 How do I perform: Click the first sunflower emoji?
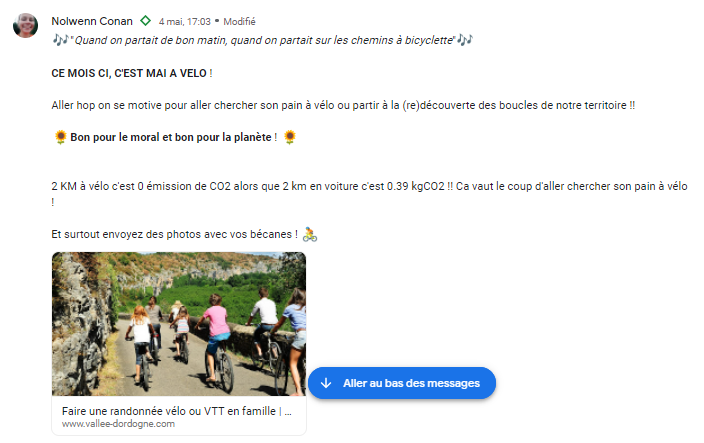click(x=60, y=137)
